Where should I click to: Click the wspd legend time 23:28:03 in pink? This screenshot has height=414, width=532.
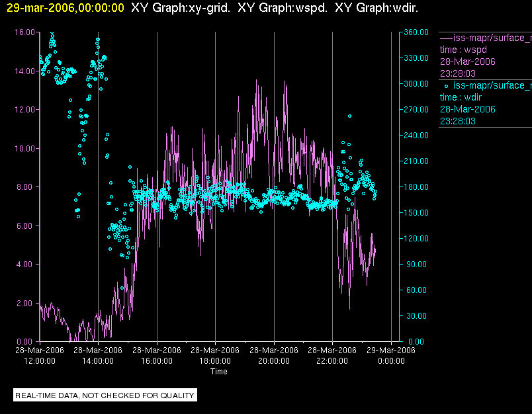[458, 73]
